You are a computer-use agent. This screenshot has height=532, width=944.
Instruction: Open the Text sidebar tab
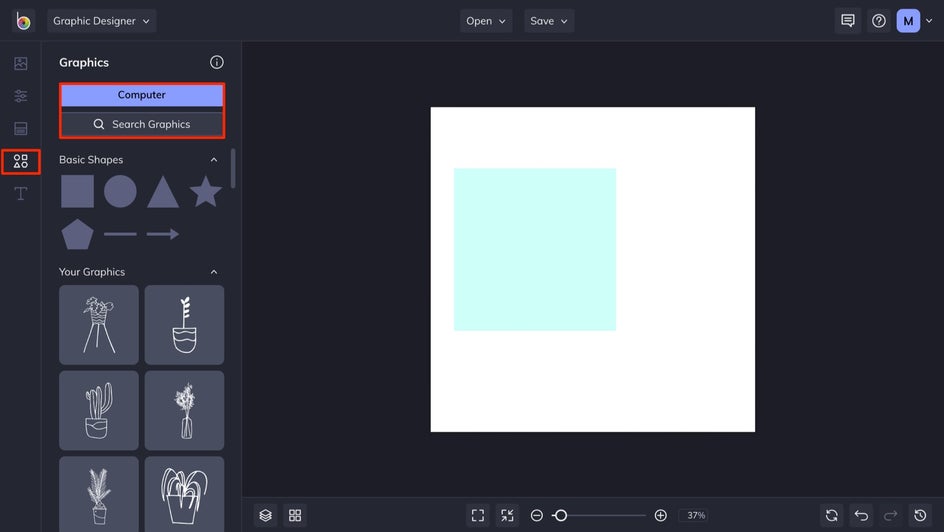pos(20,194)
